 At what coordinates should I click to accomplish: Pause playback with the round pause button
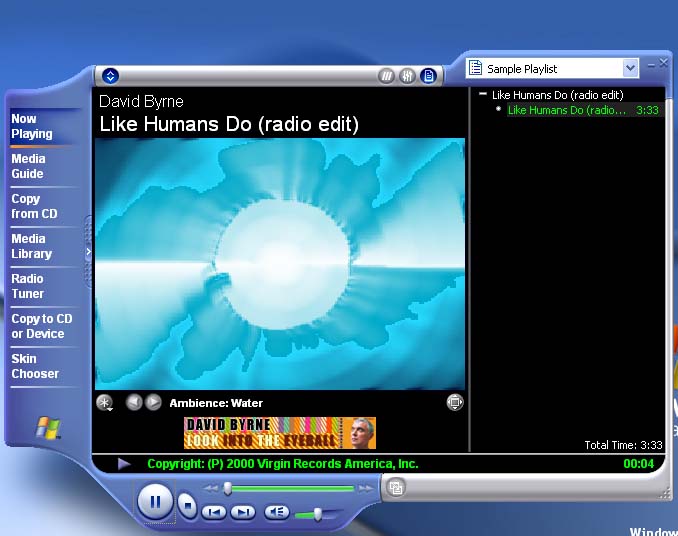click(155, 500)
